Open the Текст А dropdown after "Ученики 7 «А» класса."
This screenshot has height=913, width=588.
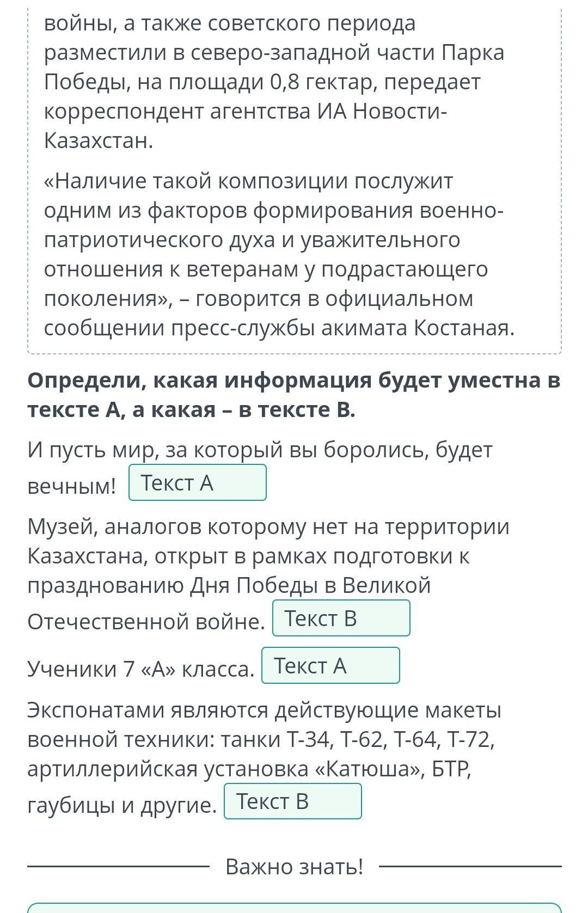(330, 665)
